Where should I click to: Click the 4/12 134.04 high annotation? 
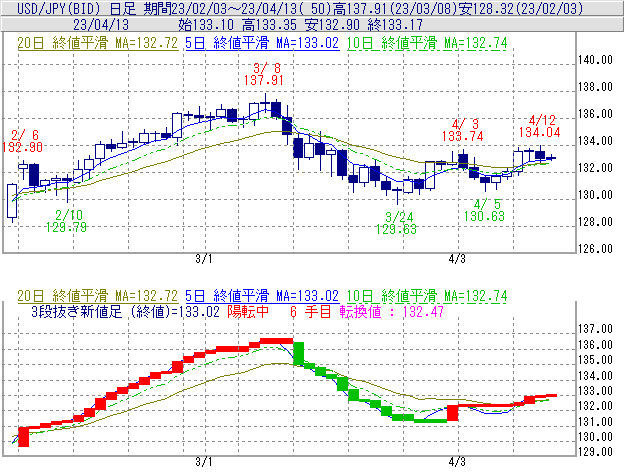click(540, 126)
